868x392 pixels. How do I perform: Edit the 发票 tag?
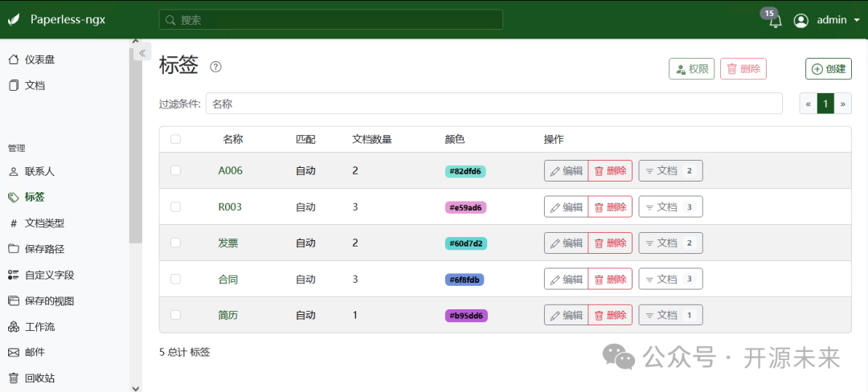[567, 243]
